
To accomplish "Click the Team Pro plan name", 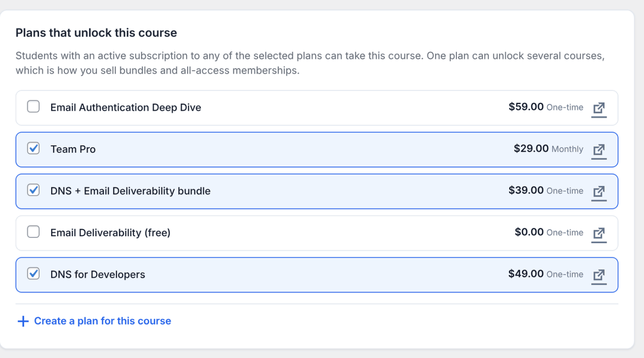I will (x=73, y=149).
